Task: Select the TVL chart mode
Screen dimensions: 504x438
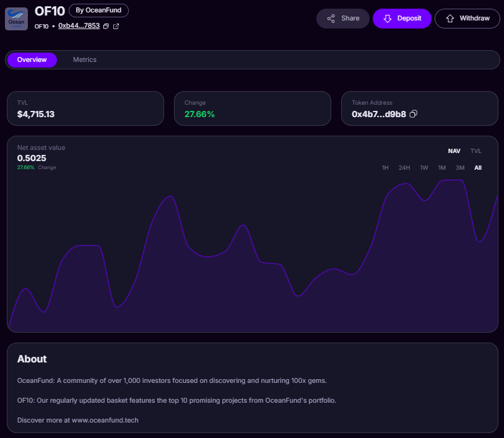Action: coord(476,151)
